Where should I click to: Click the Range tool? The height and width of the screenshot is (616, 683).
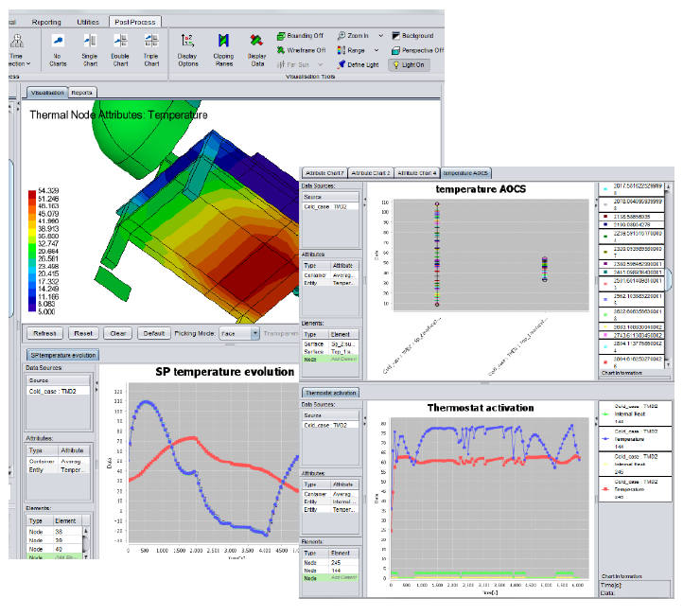coord(351,50)
